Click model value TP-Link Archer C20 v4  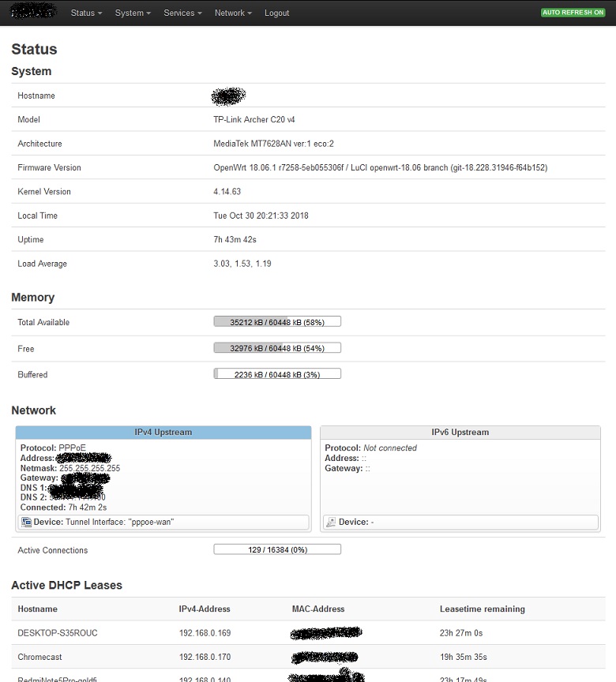(254, 120)
